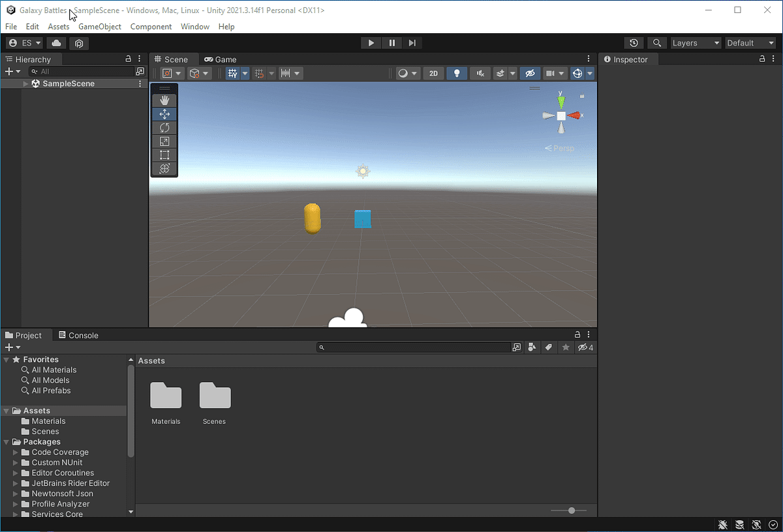Click the grid visibility icon in Scene toolbar
The image size is (783, 532).
tap(234, 73)
